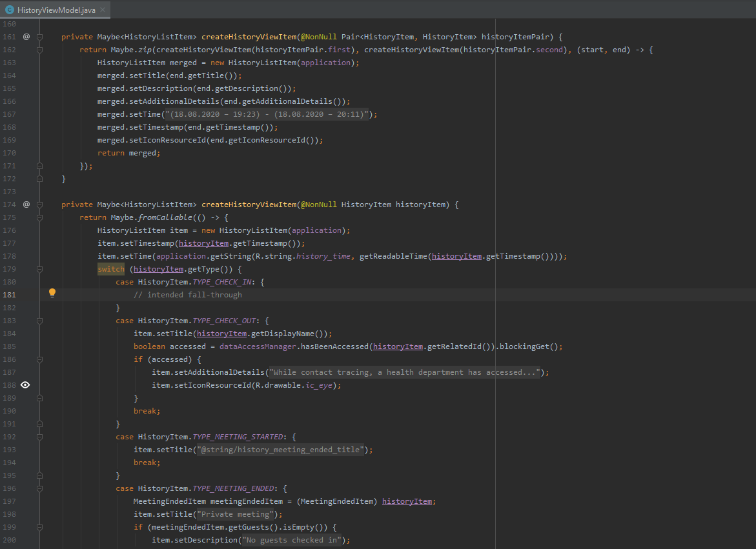Click underlined historyItem on line 177

point(203,243)
